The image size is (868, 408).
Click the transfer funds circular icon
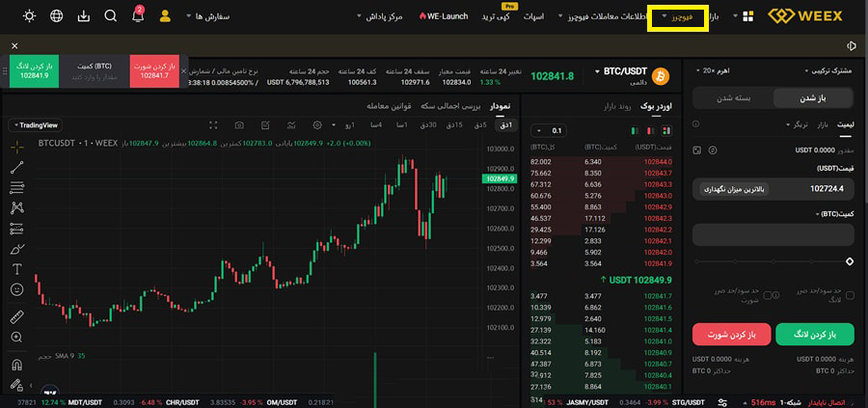click(713, 150)
